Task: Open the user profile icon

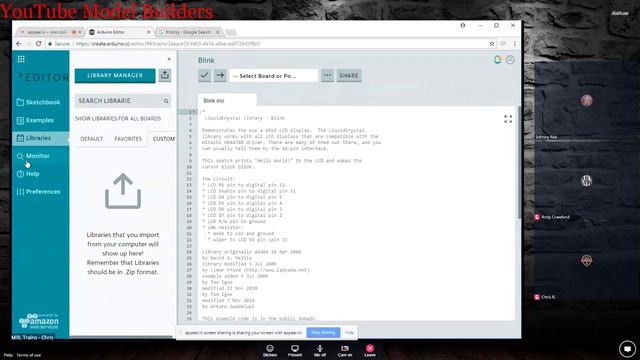Action: pyautogui.click(x=510, y=60)
